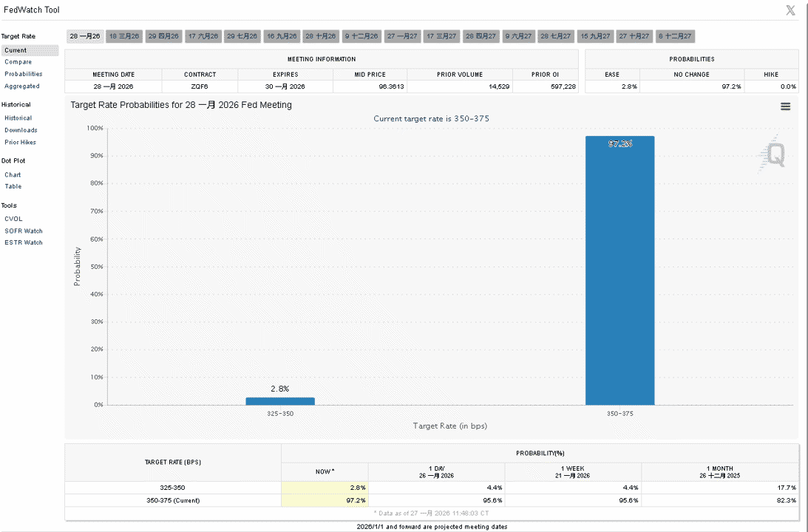Click the QuikStrike Q watermark logo
Viewport: 808px width, 532px height.
coord(773,154)
